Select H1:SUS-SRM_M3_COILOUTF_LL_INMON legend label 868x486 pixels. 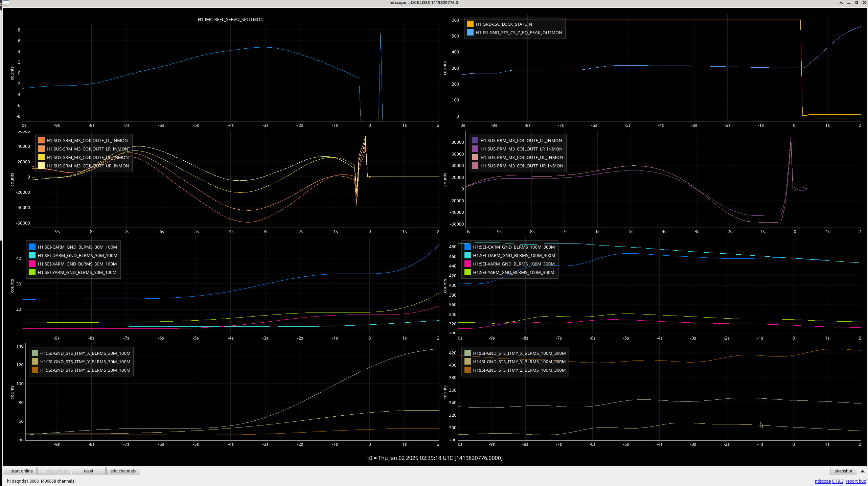click(x=87, y=140)
